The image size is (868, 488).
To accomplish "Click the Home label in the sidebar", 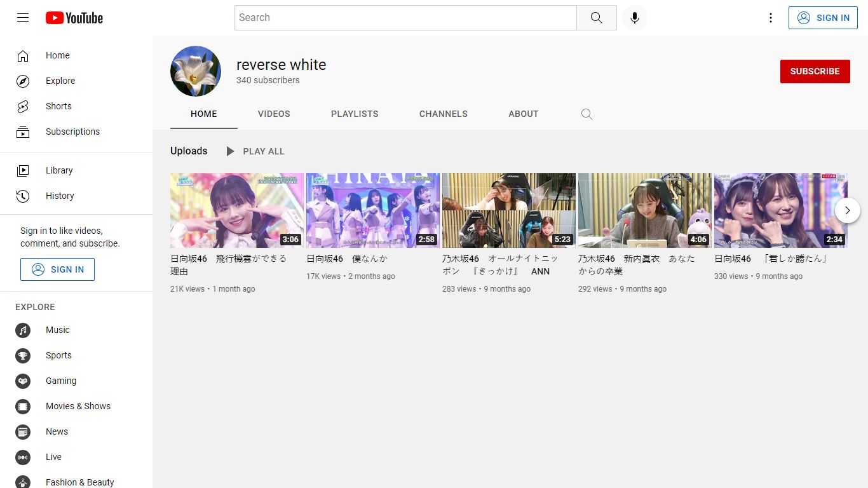I will pos(58,55).
